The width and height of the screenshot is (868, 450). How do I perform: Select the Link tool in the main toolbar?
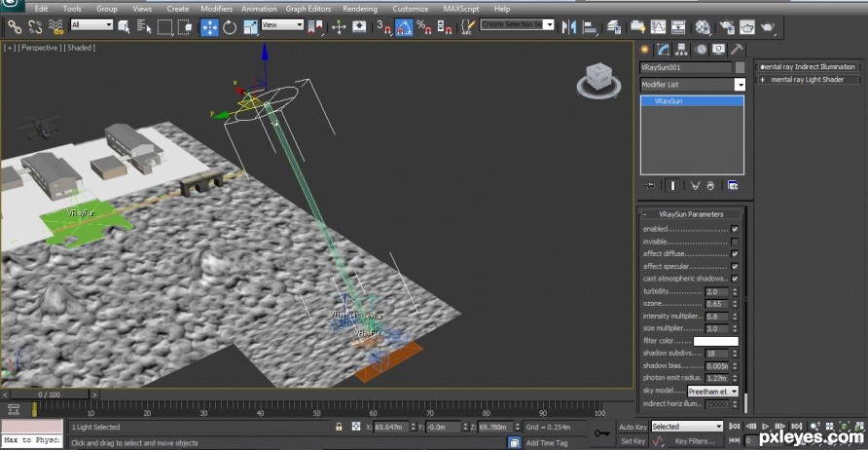click(x=14, y=26)
